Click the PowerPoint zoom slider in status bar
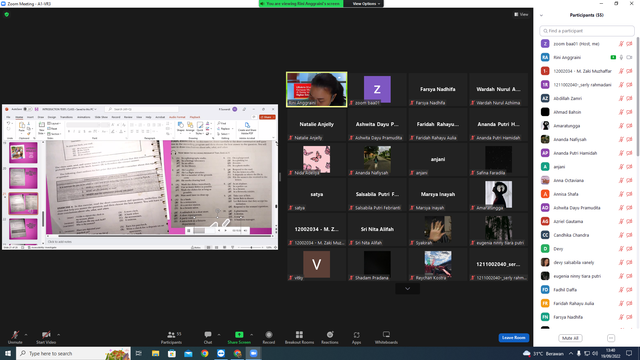Image resolution: width=640 pixels, height=360 pixels. [251, 247]
